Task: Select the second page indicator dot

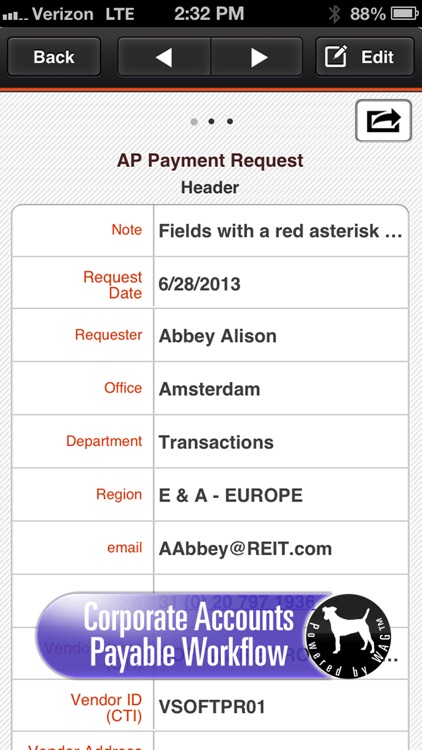Action: tap(211, 121)
